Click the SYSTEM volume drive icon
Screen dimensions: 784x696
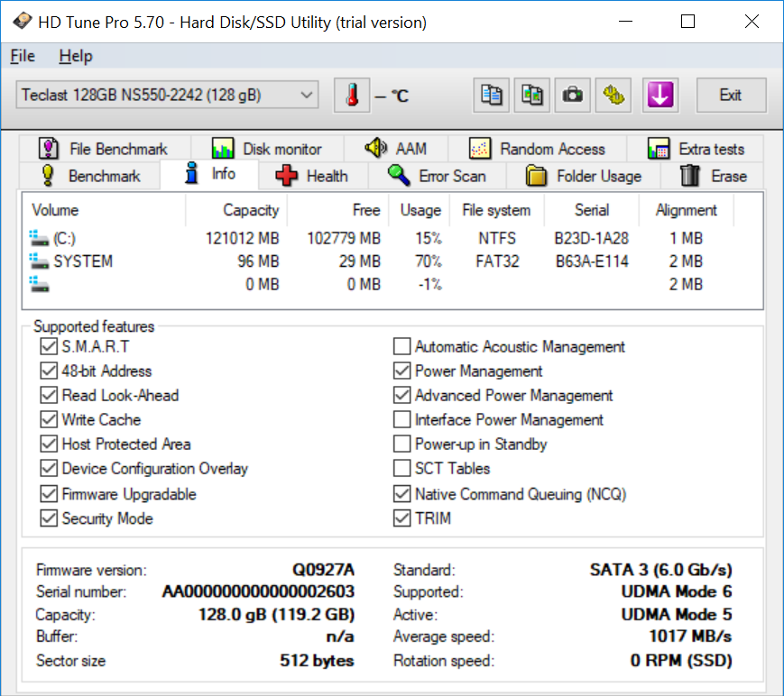39,261
